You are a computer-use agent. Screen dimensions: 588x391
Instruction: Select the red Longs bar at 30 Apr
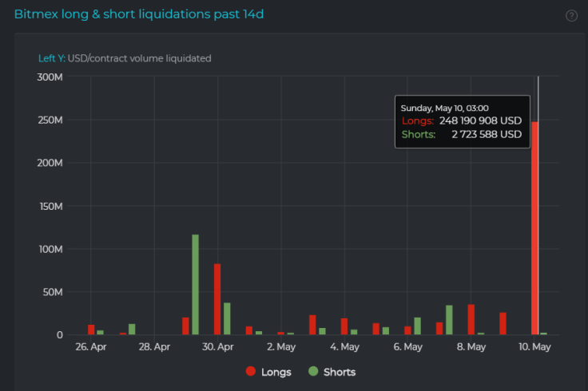217,299
